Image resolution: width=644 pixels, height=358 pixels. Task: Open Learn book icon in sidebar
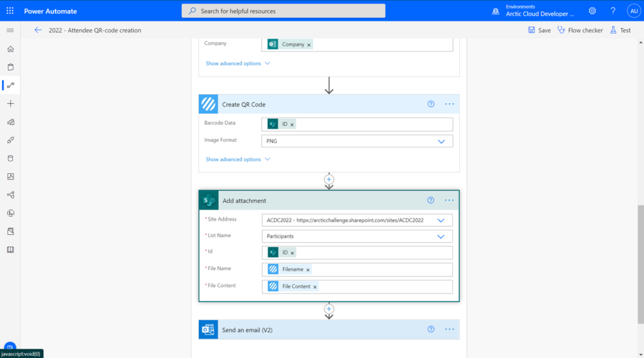[x=11, y=250]
